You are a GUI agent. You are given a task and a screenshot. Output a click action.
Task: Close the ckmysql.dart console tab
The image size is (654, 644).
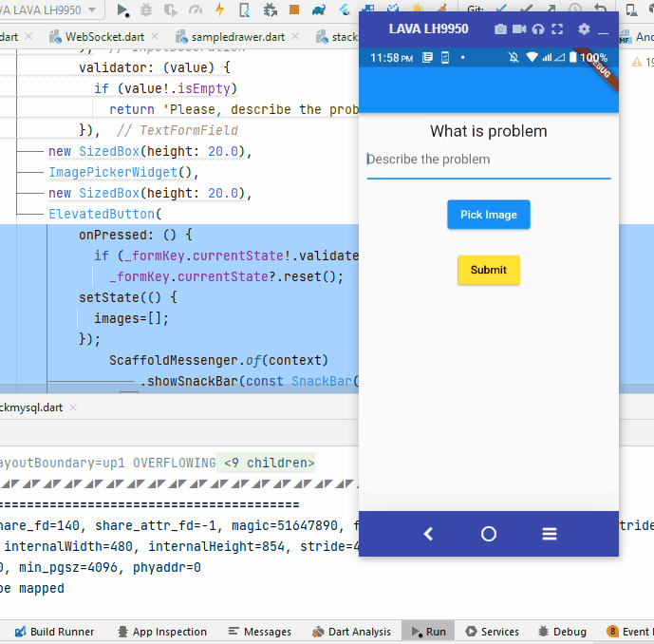coord(73,407)
